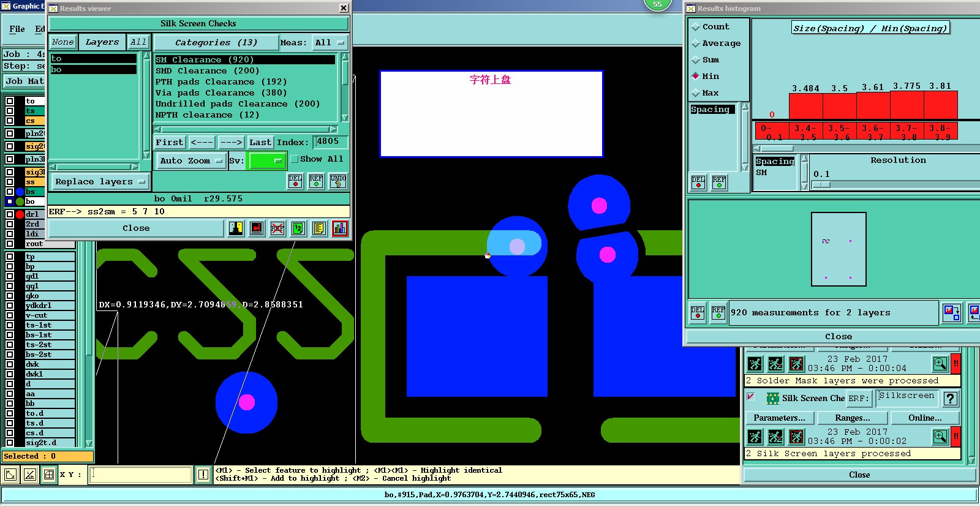
Task: Click UNDO icon in Results viewer
Action: click(338, 181)
